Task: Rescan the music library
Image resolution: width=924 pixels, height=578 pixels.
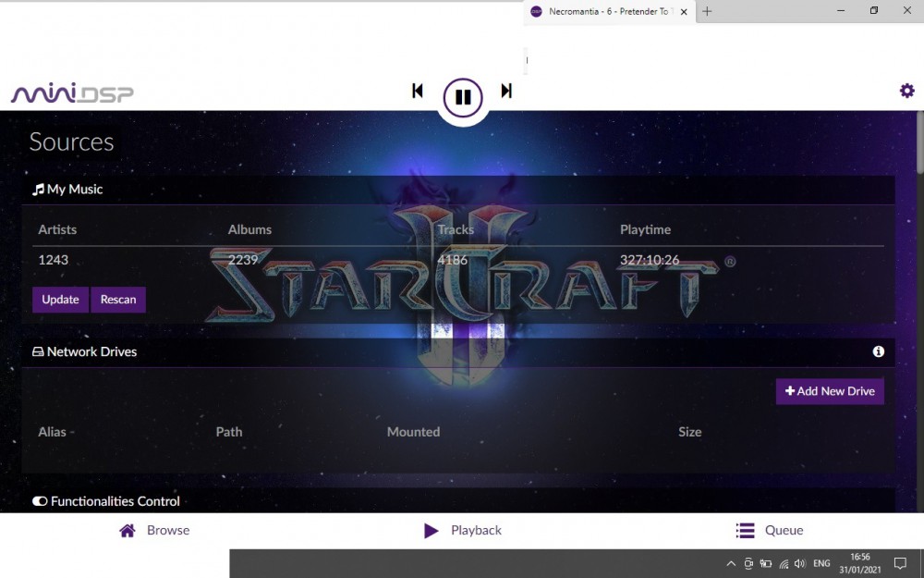Action: pos(118,300)
